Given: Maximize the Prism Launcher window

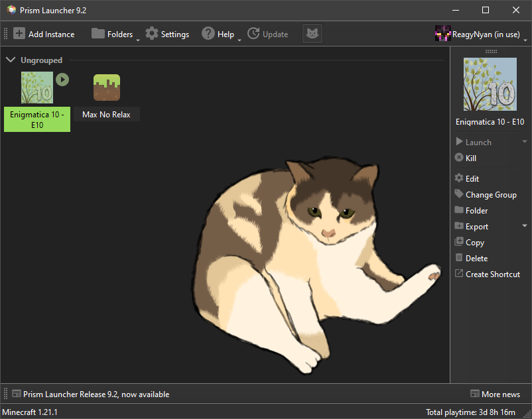Looking at the screenshot, I should (x=486, y=10).
